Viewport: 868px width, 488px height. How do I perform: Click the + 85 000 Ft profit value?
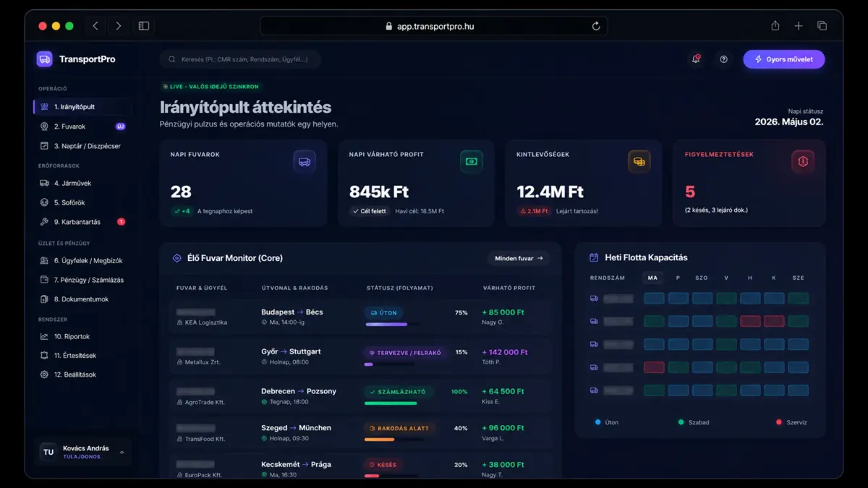[x=503, y=312]
